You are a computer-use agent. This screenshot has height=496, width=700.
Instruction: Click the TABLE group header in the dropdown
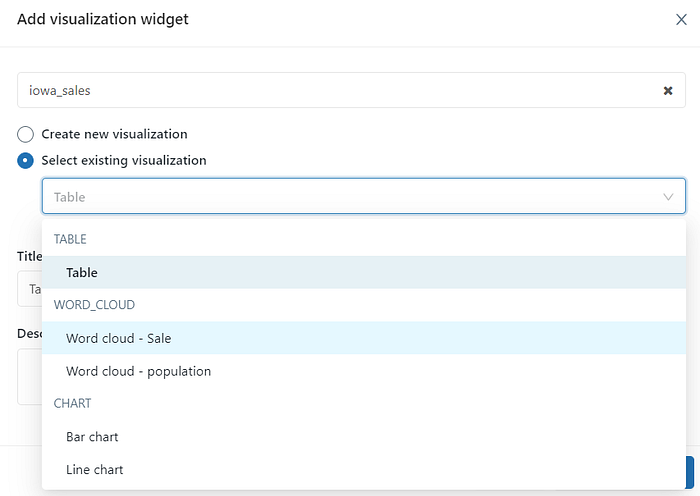70,239
